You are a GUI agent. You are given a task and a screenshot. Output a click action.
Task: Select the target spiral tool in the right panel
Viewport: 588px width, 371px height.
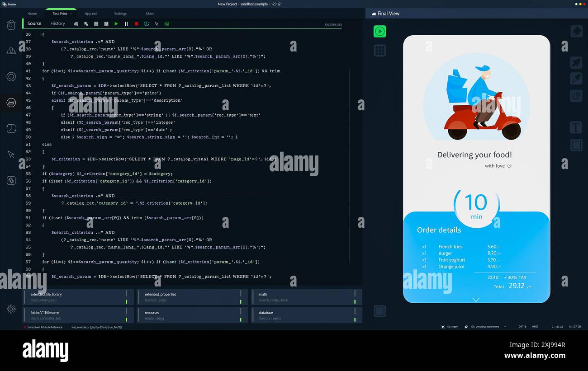(x=576, y=95)
